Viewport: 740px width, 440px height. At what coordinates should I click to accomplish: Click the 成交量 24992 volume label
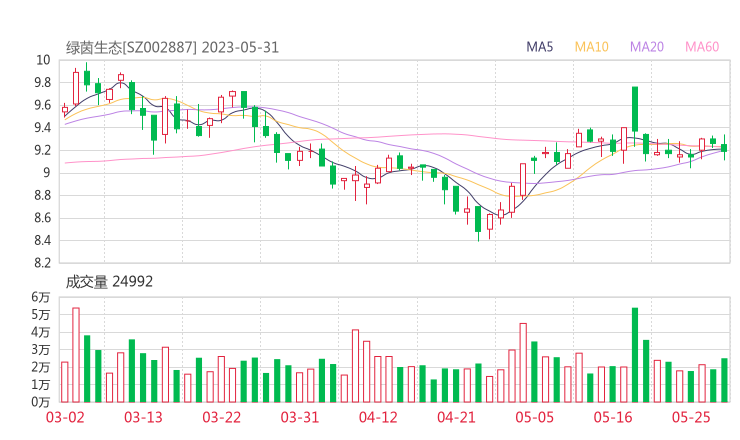(x=109, y=282)
